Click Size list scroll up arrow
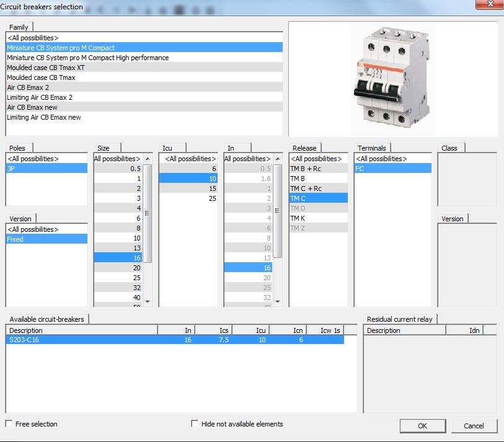The height and width of the screenshot is (442, 504). coord(148,159)
